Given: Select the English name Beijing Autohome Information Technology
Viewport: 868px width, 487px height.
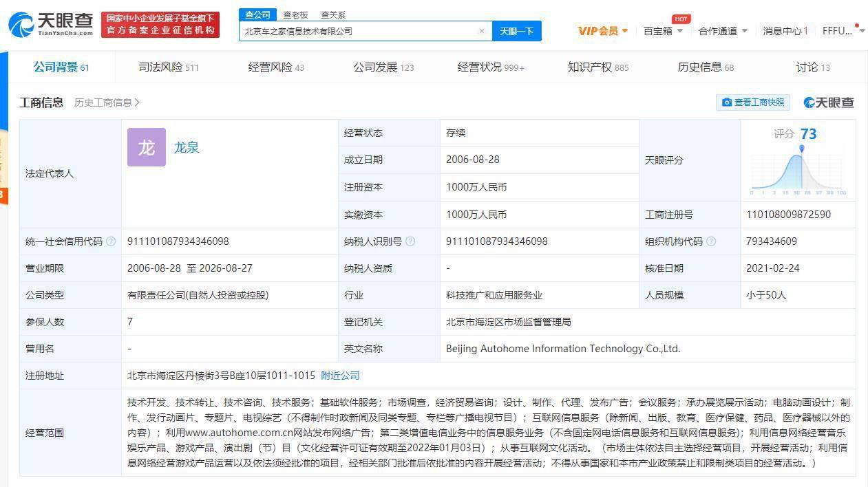Looking at the screenshot, I should click(563, 349).
